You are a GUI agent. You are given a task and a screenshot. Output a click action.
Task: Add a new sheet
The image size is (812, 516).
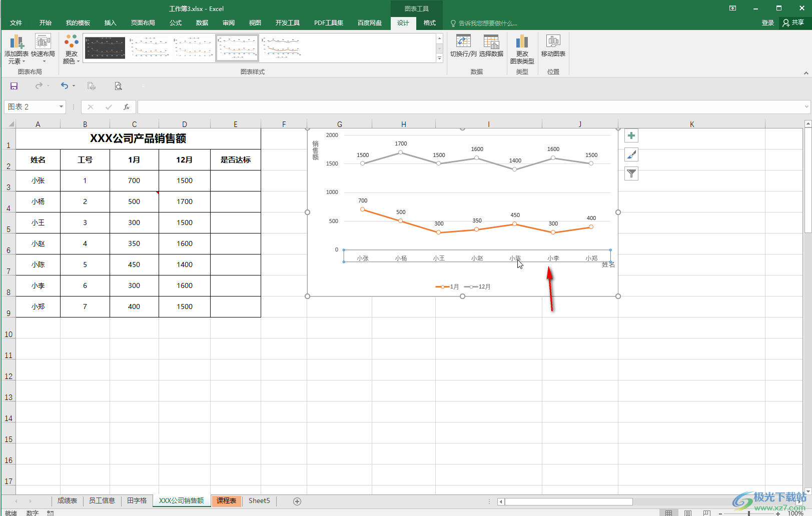297,501
